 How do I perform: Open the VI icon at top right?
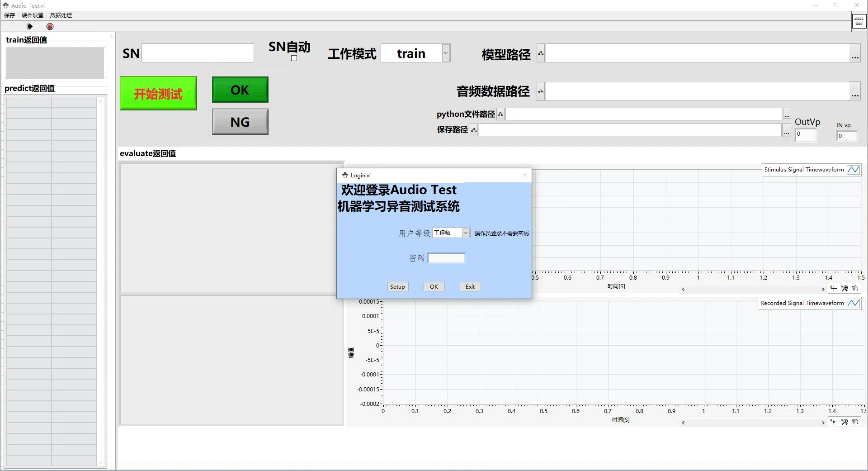[x=859, y=21]
